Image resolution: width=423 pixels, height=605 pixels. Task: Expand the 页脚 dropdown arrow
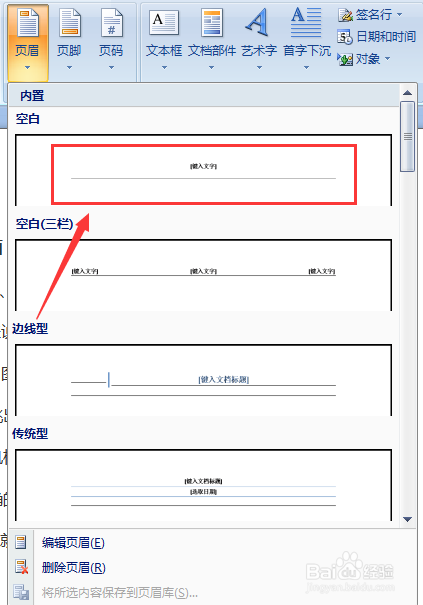click(x=69, y=68)
